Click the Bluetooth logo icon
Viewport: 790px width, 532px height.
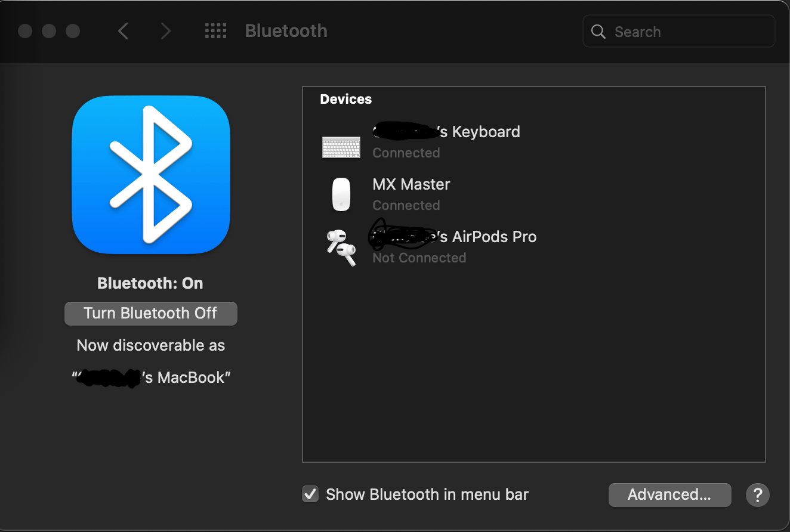(x=150, y=175)
